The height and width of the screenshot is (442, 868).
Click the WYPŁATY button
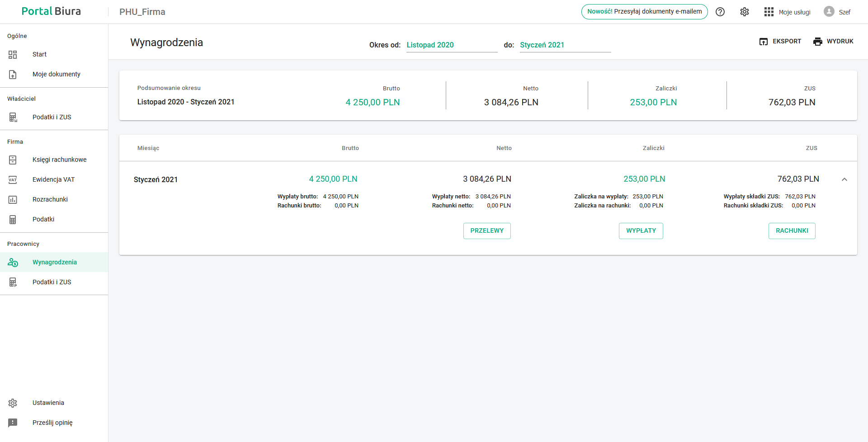pyautogui.click(x=641, y=231)
